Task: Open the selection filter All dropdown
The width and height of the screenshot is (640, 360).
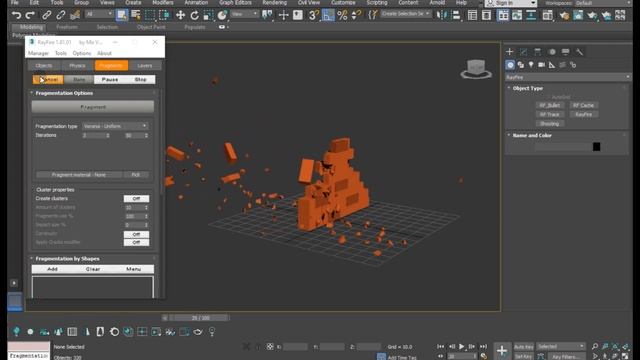Action: click(99, 14)
